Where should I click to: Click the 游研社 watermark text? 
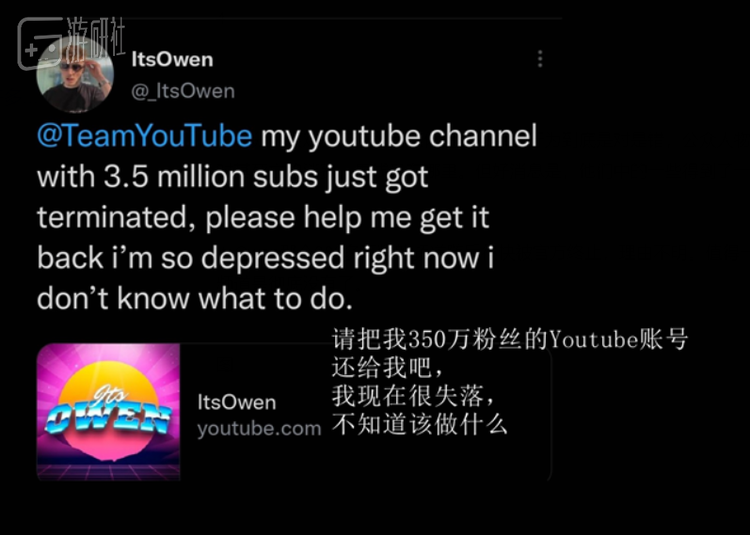[x=96, y=37]
